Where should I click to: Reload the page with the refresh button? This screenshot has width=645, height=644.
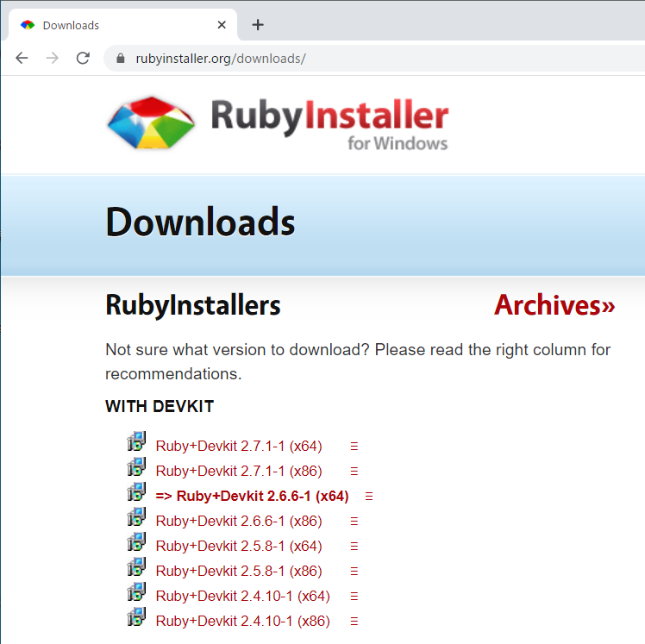click(x=83, y=59)
